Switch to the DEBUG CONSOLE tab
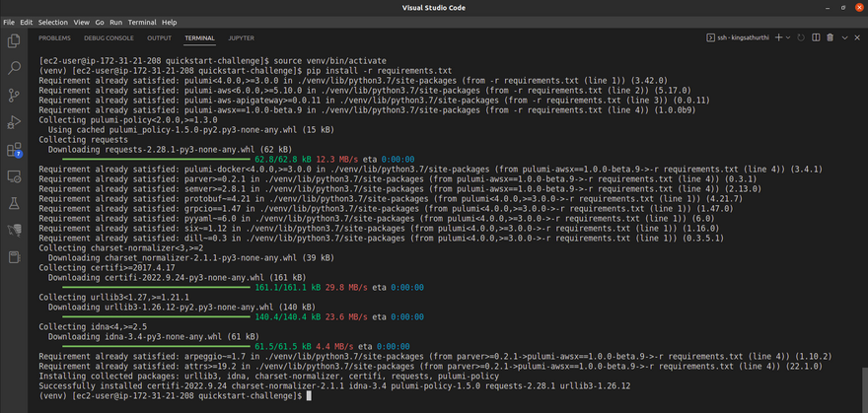 108,37
